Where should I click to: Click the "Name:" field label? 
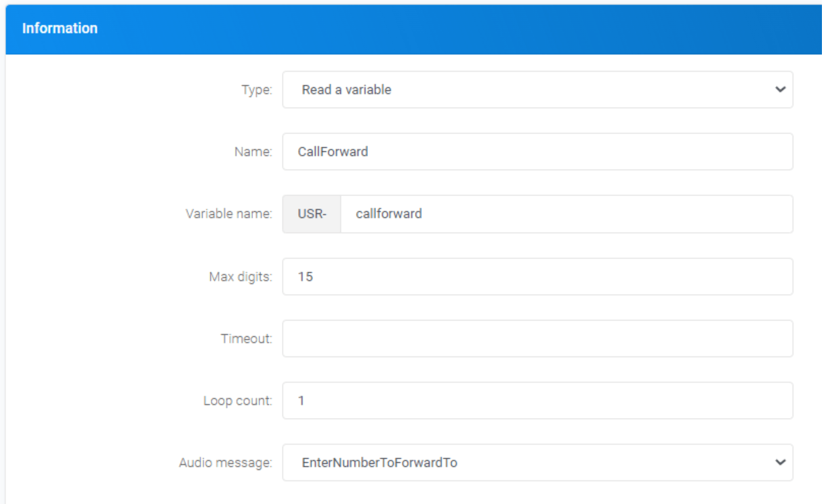[253, 152]
